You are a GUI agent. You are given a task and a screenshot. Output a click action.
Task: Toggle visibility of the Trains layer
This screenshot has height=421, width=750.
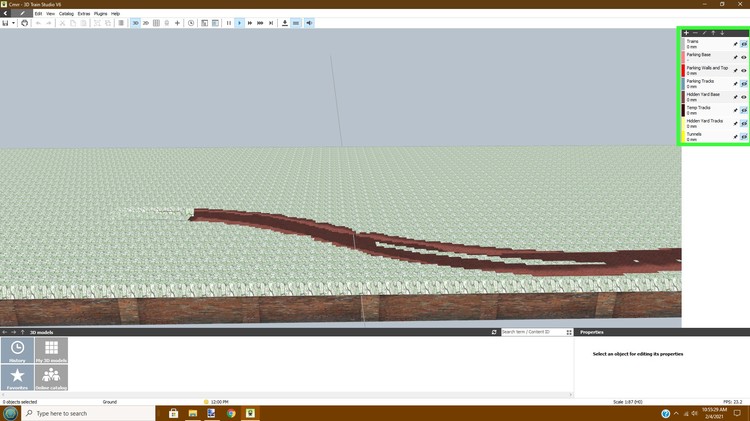tap(744, 44)
